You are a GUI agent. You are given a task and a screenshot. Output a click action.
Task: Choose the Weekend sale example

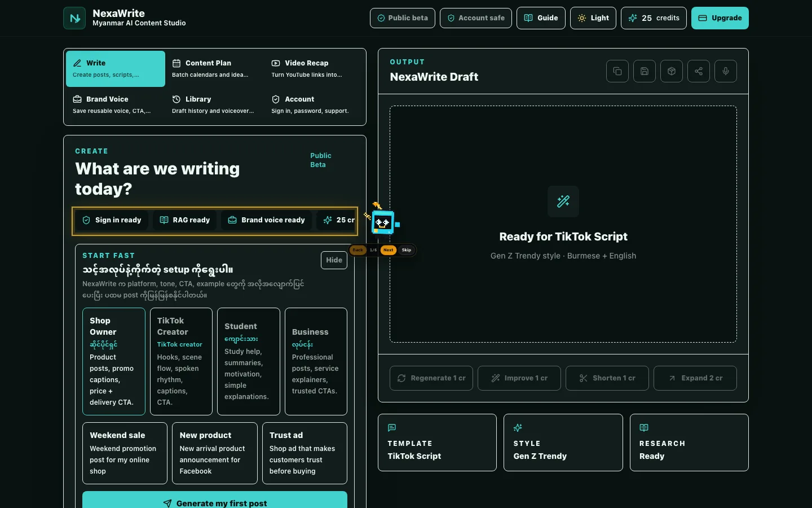[x=125, y=453]
